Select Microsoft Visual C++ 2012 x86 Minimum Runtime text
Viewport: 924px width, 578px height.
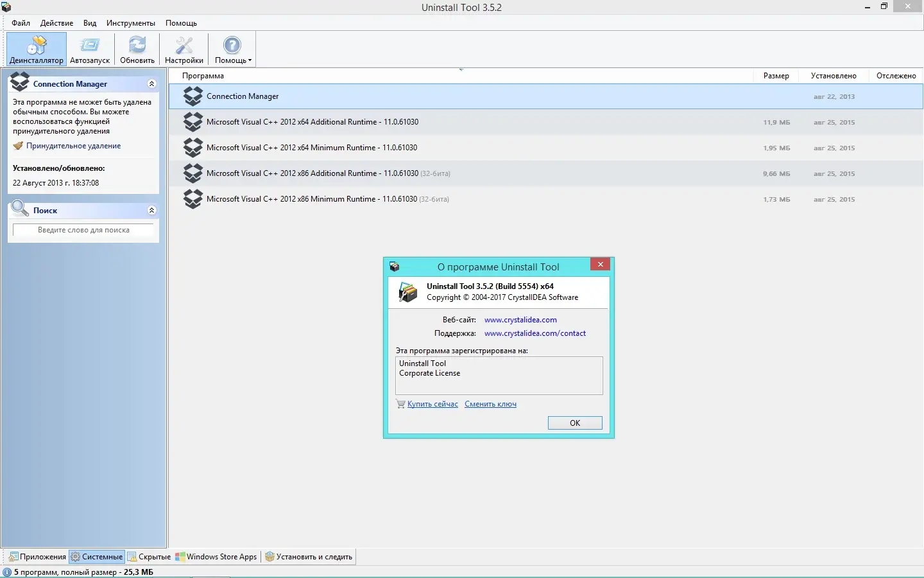(312, 199)
